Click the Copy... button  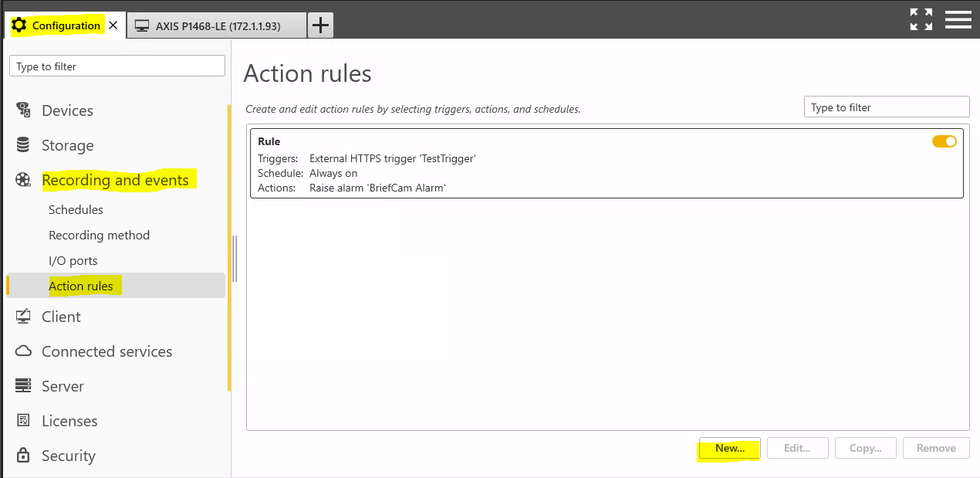(x=865, y=448)
